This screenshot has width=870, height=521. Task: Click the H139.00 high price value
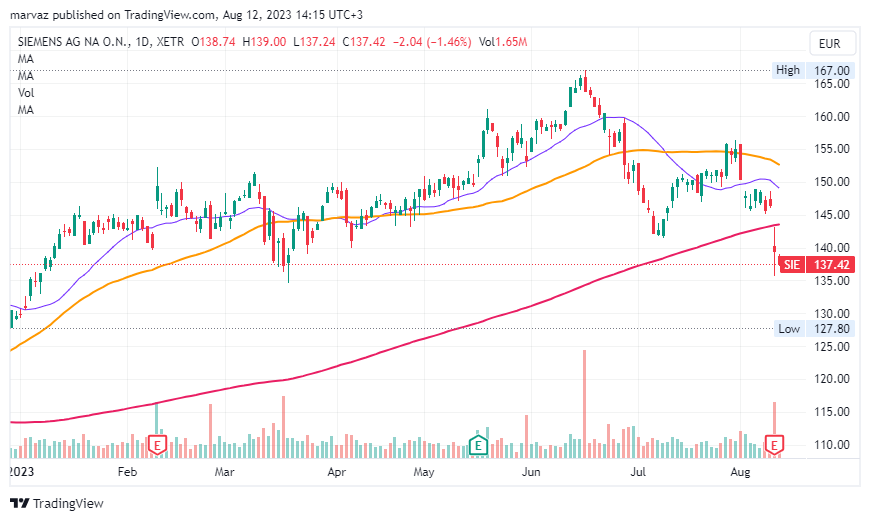click(x=264, y=42)
